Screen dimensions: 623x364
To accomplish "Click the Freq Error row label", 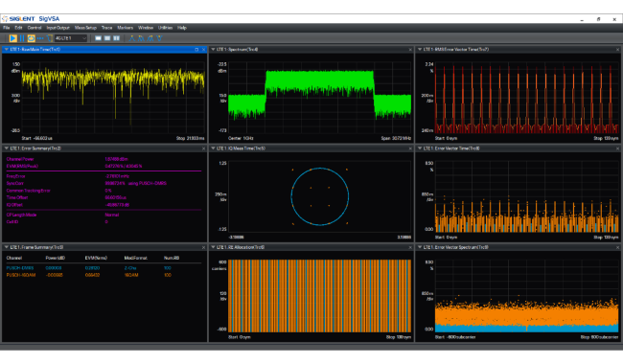I will point(16,176).
